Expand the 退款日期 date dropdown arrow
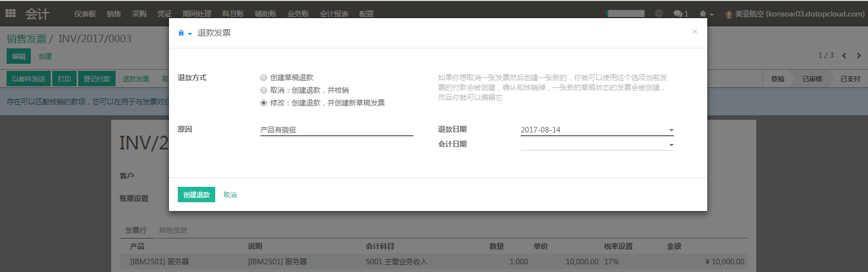The image size is (868, 272). pyautogui.click(x=671, y=130)
